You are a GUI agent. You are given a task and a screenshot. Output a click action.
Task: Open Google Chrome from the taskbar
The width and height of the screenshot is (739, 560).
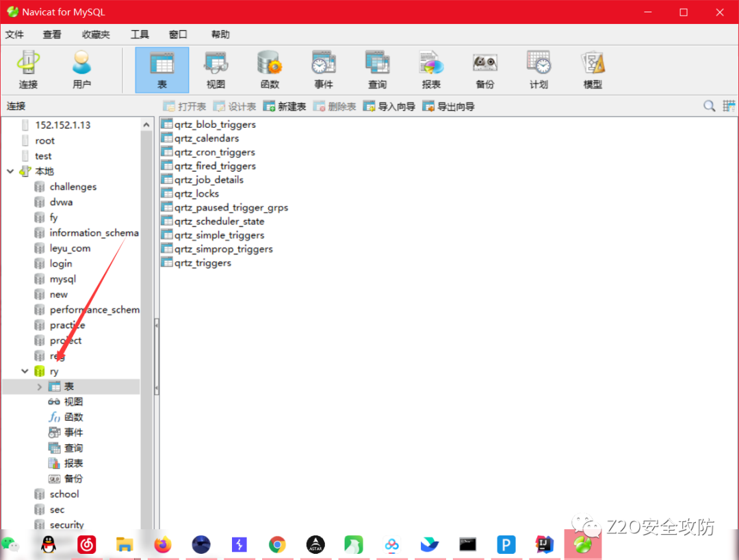pos(277,544)
